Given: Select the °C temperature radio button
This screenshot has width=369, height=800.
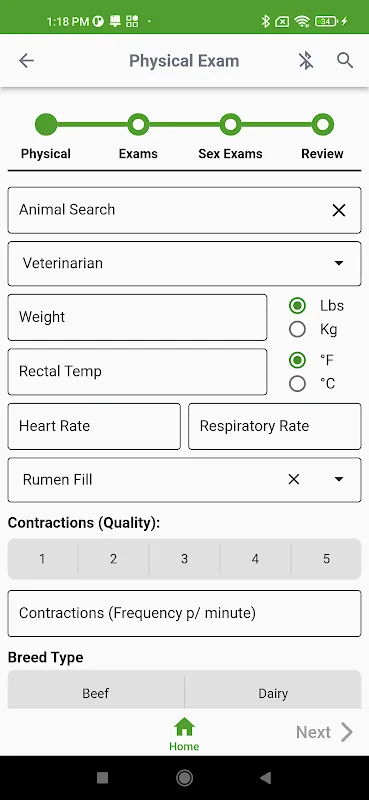Looking at the screenshot, I should point(297,384).
